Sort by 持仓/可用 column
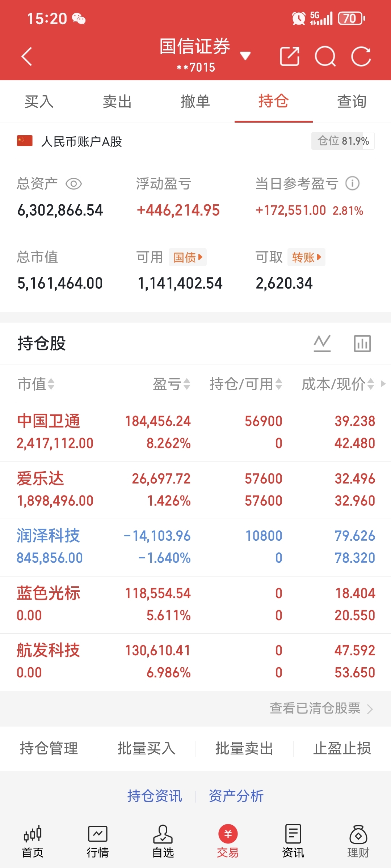This screenshot has width=391, height=868. (x=246, y=384)
